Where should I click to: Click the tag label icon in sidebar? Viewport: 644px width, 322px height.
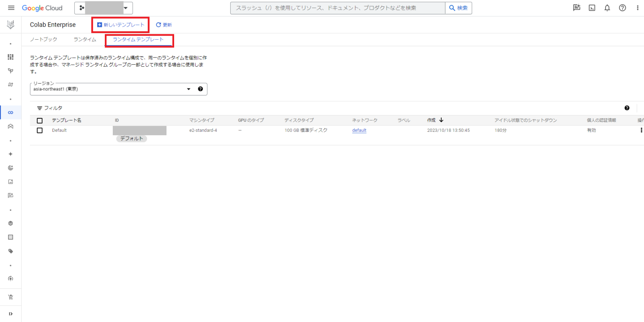pyautogui.click(x=11, y=251)
